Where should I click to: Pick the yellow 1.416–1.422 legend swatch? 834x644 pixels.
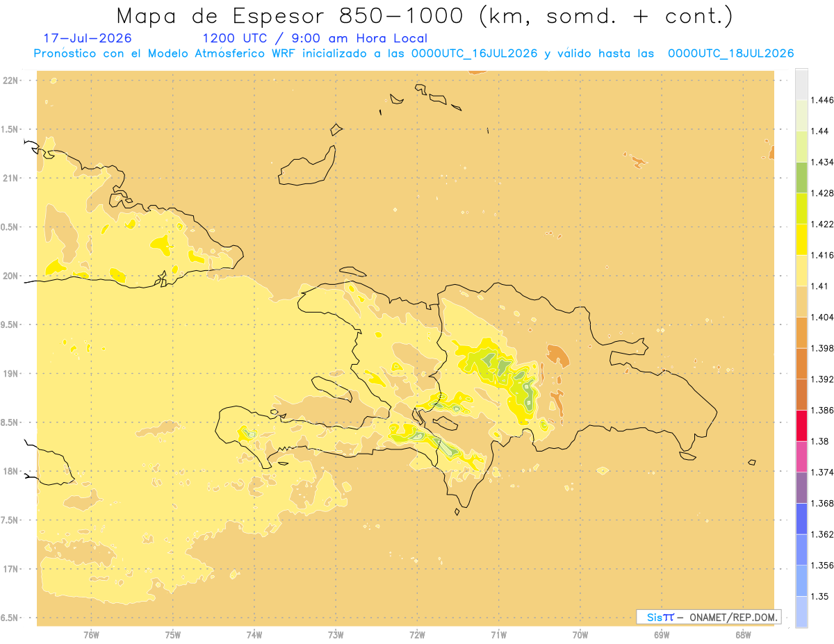[801, 239]
